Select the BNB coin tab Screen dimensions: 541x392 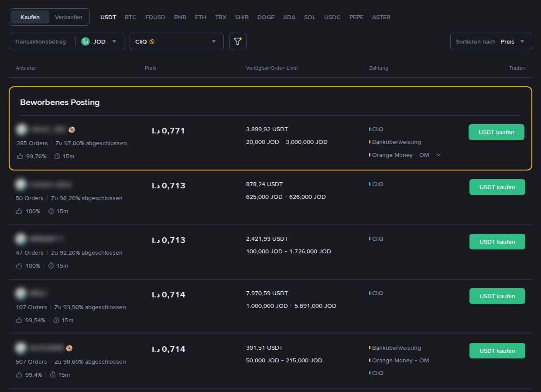pyautogui.click(x=180, y=17)
